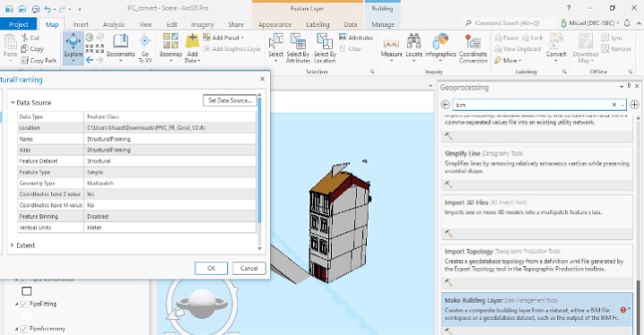Click the full extent globe icon
The height and width of the screenshot is (335, 644).
[x=89, y=38]
